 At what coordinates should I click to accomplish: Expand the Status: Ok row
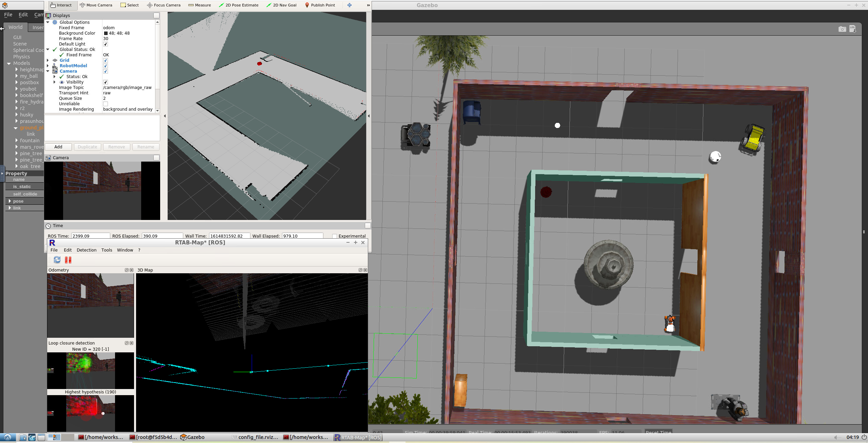pos(54,77)
